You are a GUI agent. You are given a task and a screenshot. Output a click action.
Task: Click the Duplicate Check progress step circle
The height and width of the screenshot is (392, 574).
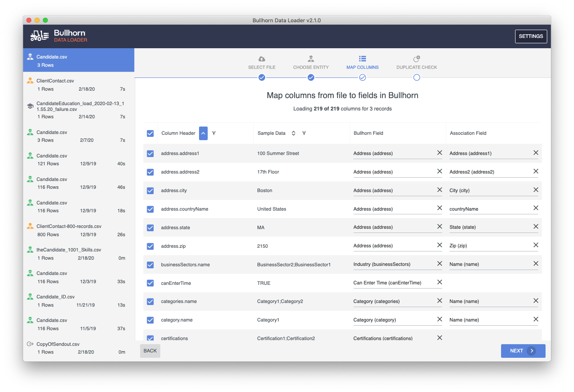tap(417, 77)
